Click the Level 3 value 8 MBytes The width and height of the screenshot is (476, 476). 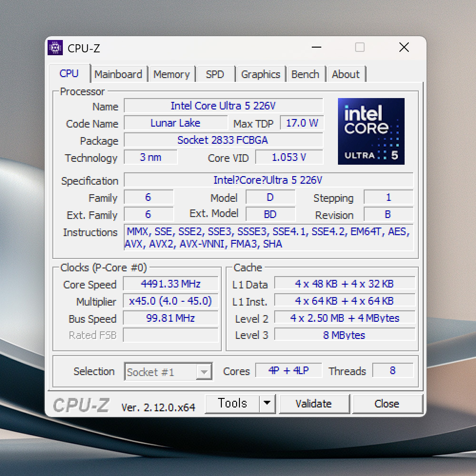click(x=345, y=335)
